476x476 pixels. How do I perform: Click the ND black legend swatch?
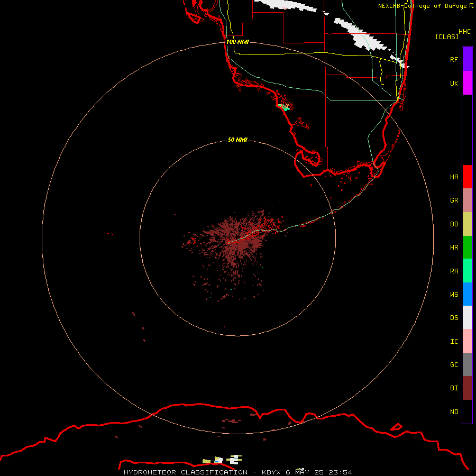[467, 411]
